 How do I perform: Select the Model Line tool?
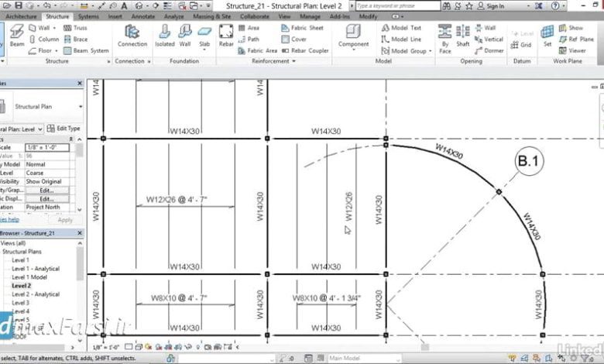(401, 39)
